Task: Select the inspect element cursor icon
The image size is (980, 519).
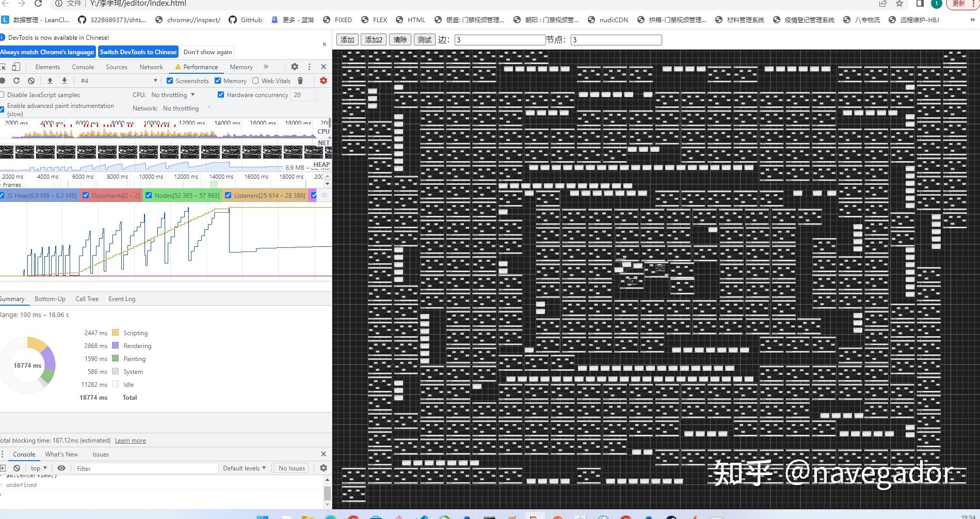Action: [4, 67]
